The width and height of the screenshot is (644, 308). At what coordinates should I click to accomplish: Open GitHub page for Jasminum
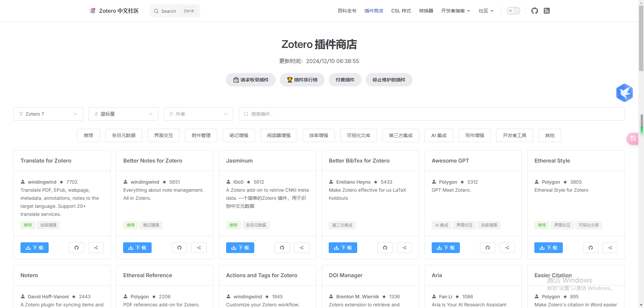[282, 248]
